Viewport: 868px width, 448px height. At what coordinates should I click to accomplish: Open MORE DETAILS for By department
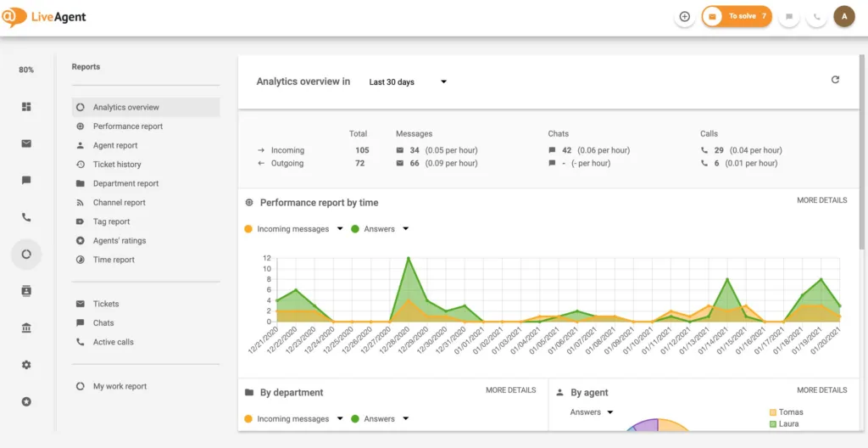click(x=511, y=390)
